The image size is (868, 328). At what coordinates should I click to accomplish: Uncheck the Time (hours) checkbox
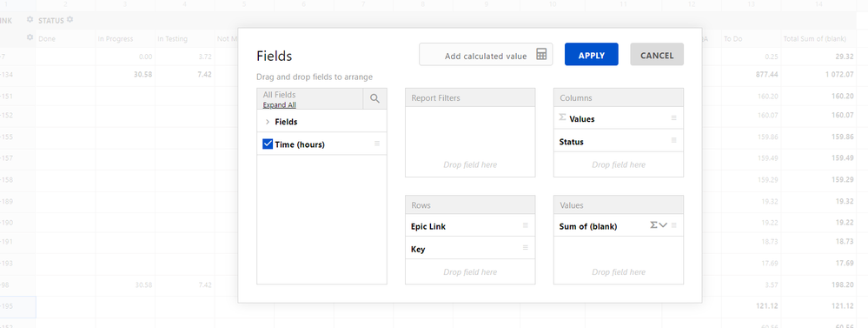[268, 144]
